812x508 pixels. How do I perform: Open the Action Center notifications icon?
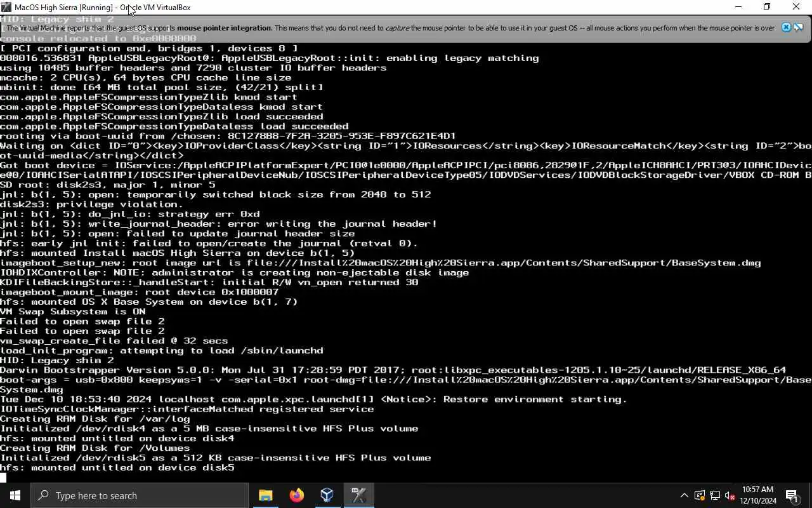[792, 495]
